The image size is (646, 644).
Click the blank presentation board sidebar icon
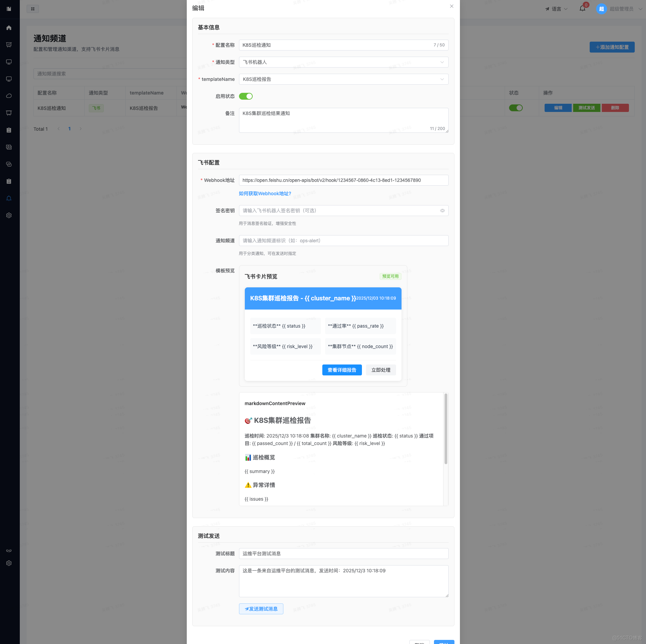[x=9, y=113]
